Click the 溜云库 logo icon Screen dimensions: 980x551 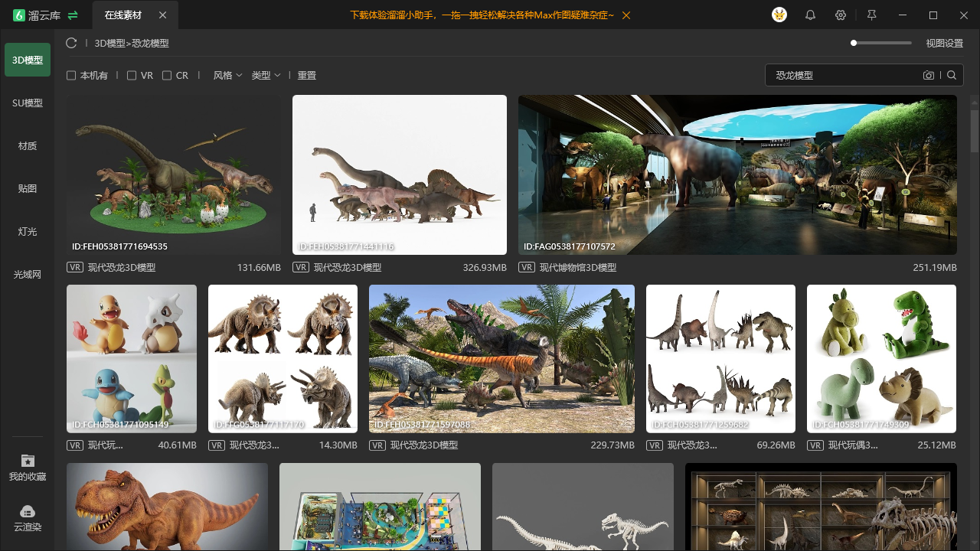pyautogui.click(x=19, y=15)
